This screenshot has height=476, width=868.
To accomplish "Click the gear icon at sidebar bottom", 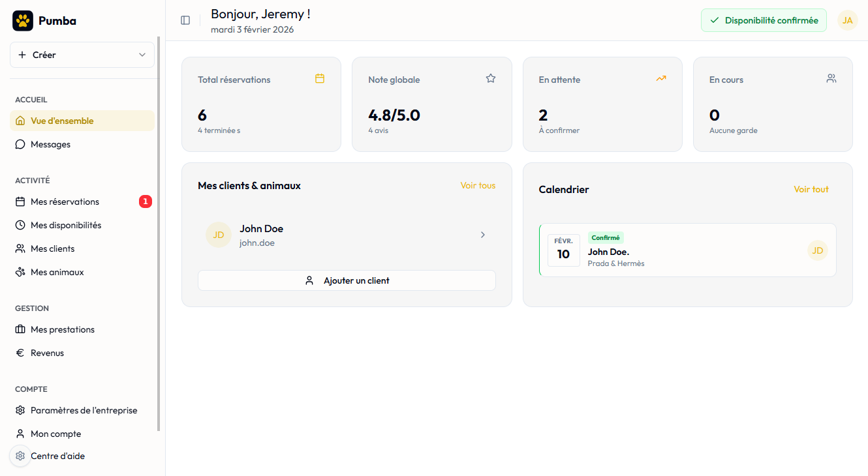I will tap(20, 456).
